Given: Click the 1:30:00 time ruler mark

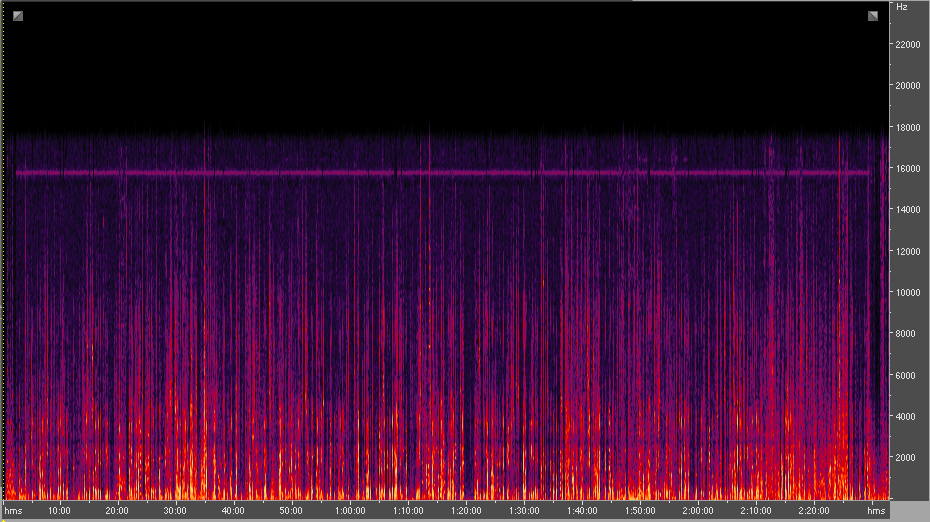Looking at the screenshot, I should coord(524,511).
